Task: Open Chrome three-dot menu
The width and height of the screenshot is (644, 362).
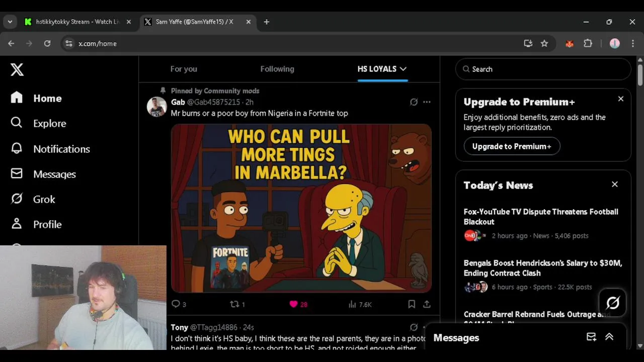Action: pos(633,44)
